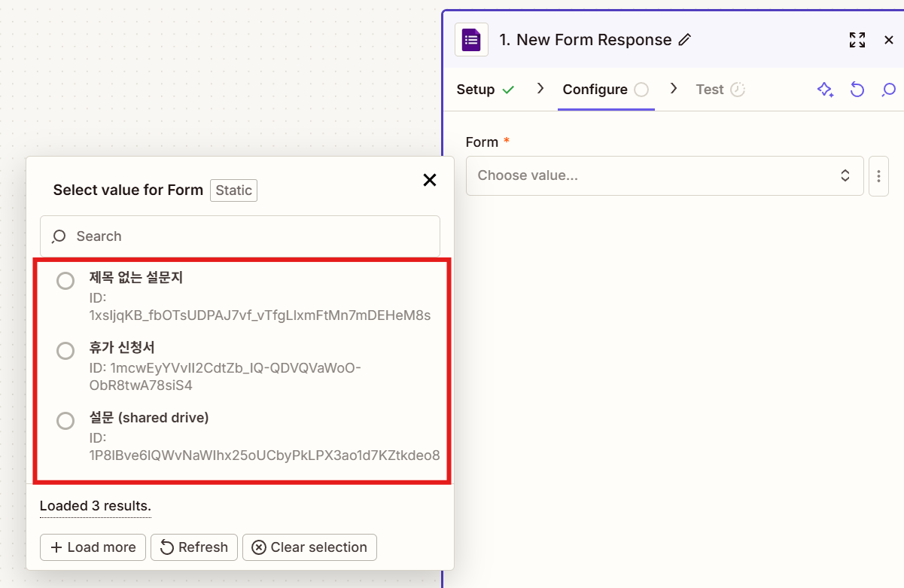Click the Load more button
Screen dimensions: 904x588
click(x=93, y=547)
